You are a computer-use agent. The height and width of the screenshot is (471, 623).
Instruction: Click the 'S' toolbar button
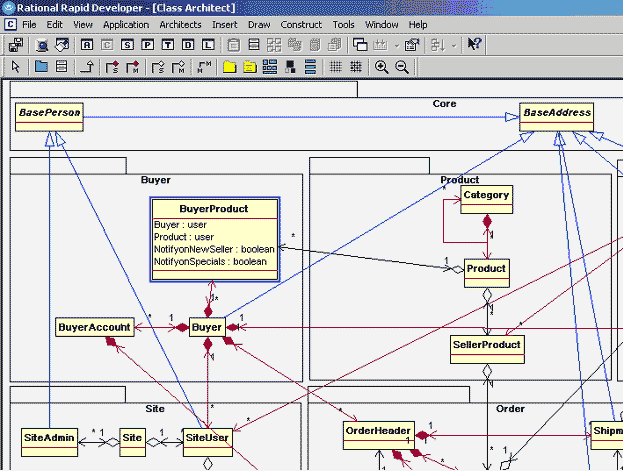point(127,44)
